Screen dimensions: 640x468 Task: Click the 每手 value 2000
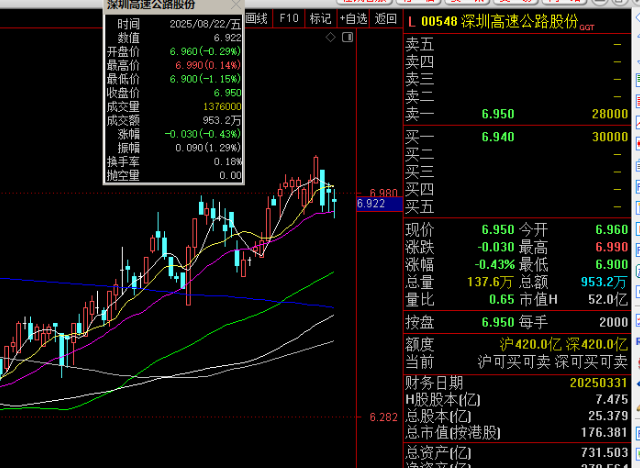[613, 322]
